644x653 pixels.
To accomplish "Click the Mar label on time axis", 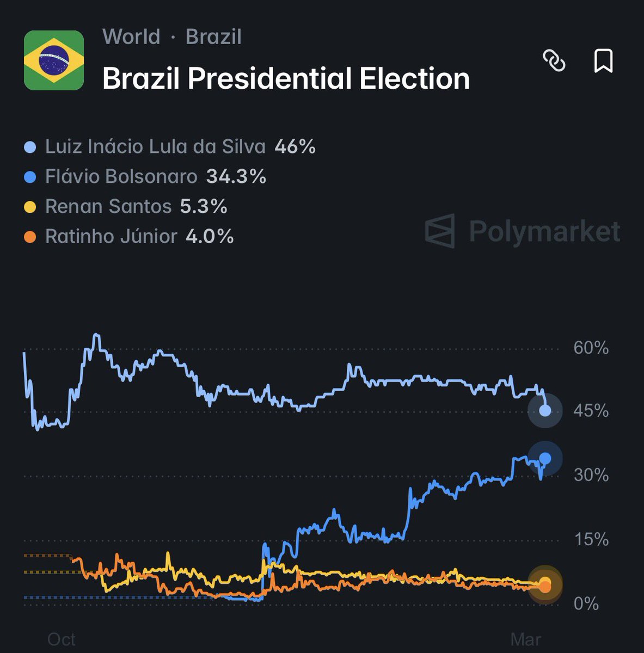I will pyautogui.click(x=526, y=639).
